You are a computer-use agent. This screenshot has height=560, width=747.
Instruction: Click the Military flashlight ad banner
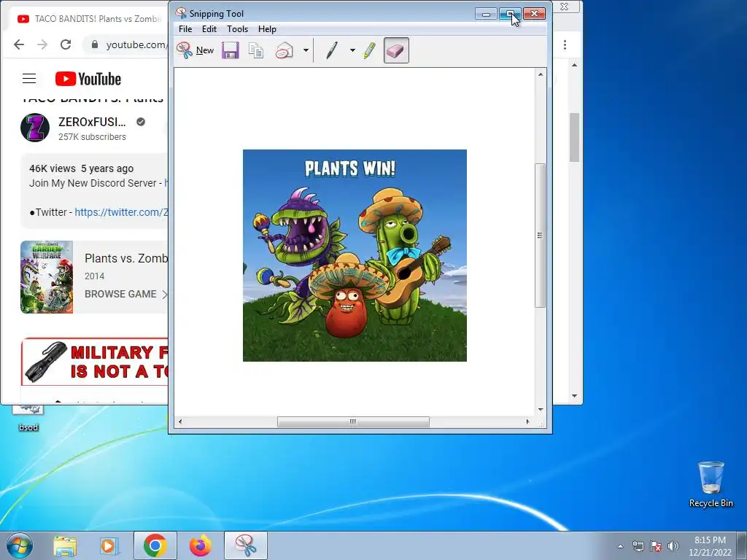[x=95, y=362]
